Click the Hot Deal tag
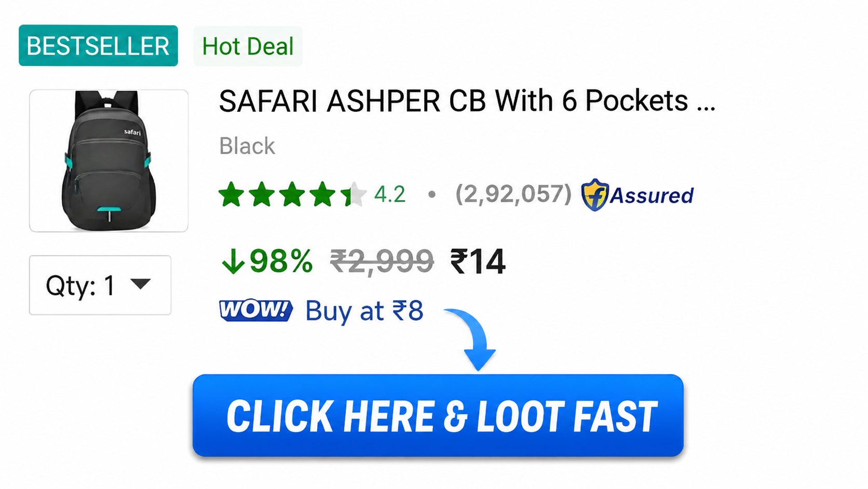868x489 pixels. [248, 46]
